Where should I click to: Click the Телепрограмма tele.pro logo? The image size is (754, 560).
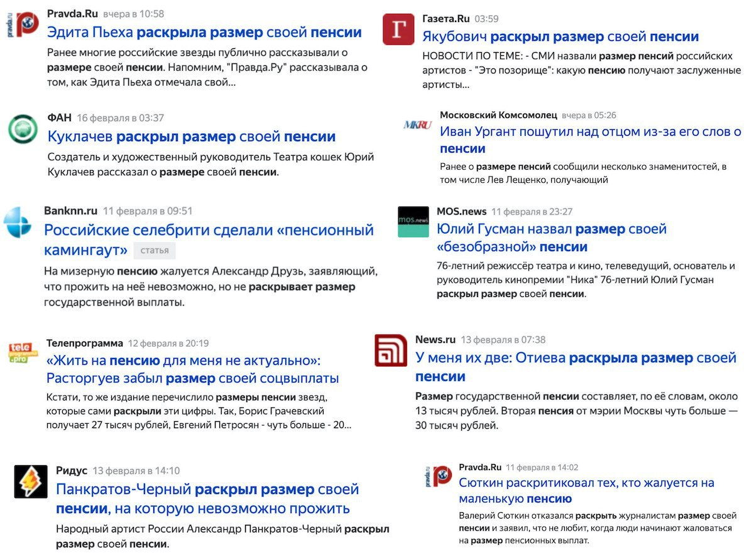[24, 352]
